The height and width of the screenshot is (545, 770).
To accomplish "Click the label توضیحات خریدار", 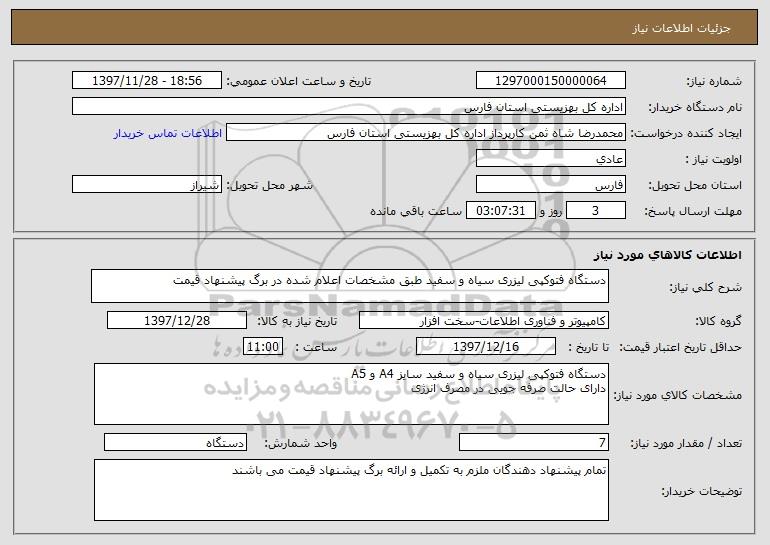I will click(702, 491).
